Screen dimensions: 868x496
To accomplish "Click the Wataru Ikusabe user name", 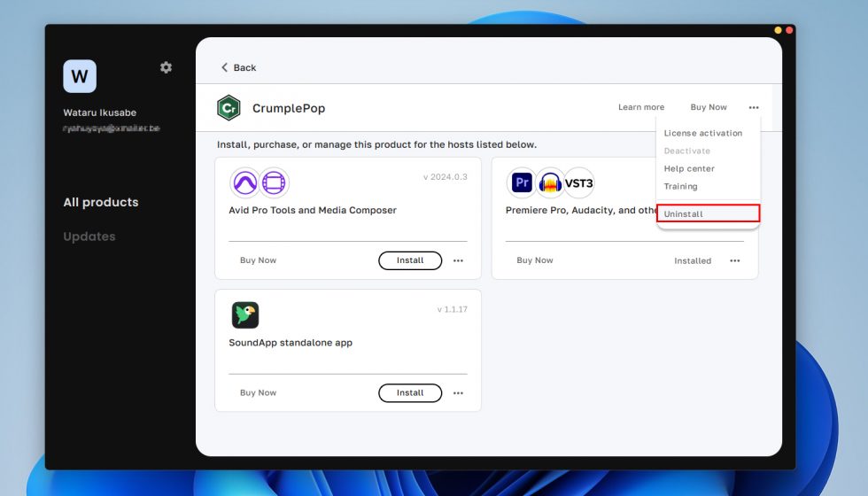I will (x=99, y=113).
